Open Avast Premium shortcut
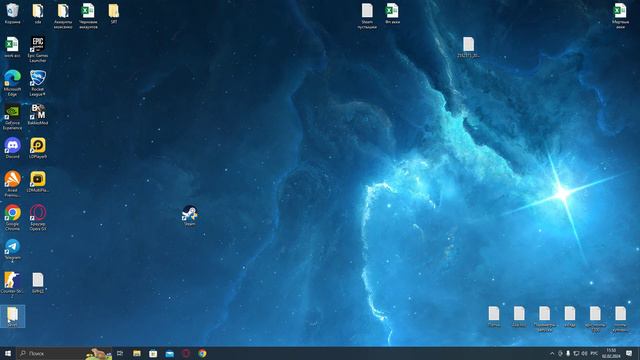 coord(12,184)
